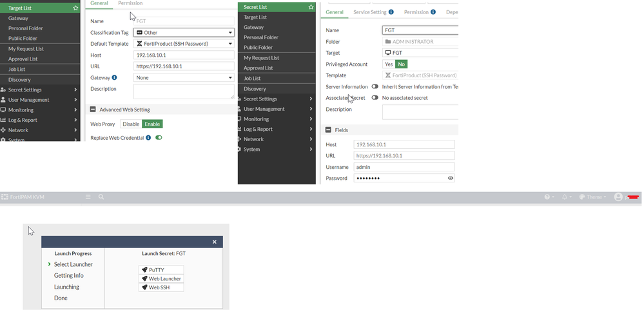Screen dimensions: 644x319
Task: Show password using the eye icon
Action: point(451,178)
